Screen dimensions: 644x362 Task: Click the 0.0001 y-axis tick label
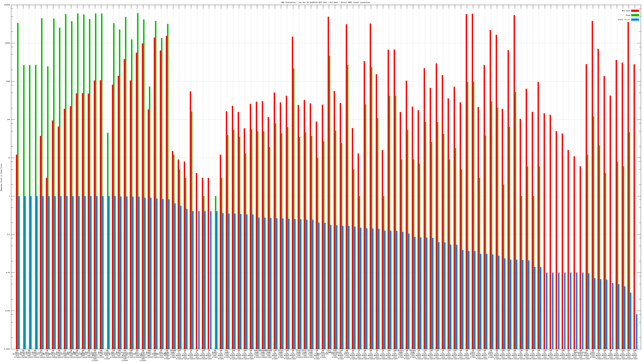point(7,349)
